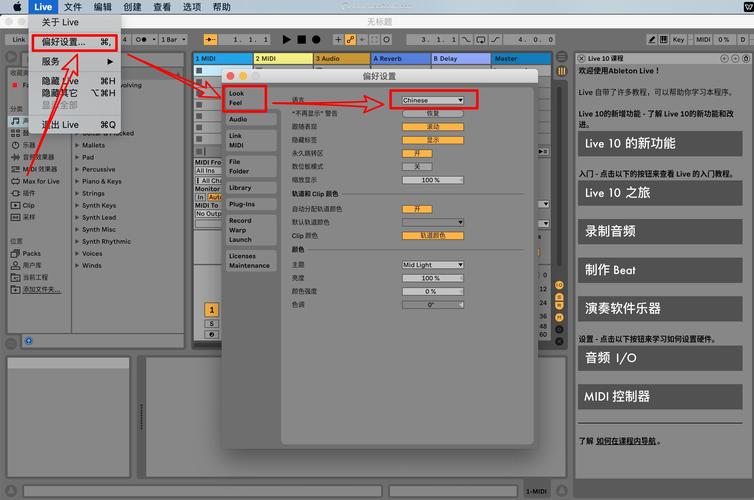This screenshot has width=754, height=500.
Task: Toggle the Draw Mode pencil icon
Action: [x=652, y=39]
